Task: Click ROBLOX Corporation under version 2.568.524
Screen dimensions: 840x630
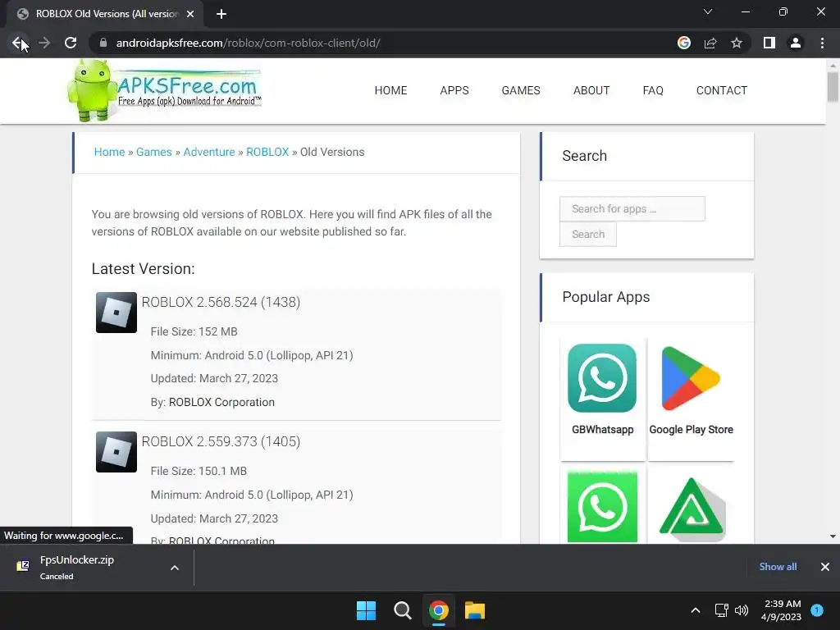Action: (221, 402)
